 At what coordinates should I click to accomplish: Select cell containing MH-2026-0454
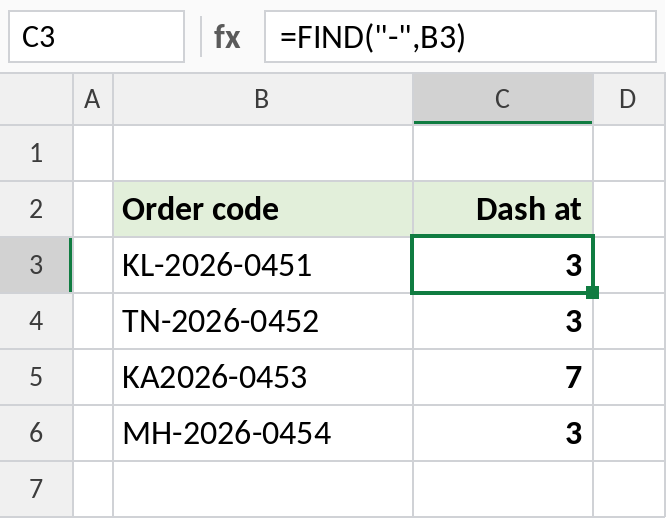[263, 434]
